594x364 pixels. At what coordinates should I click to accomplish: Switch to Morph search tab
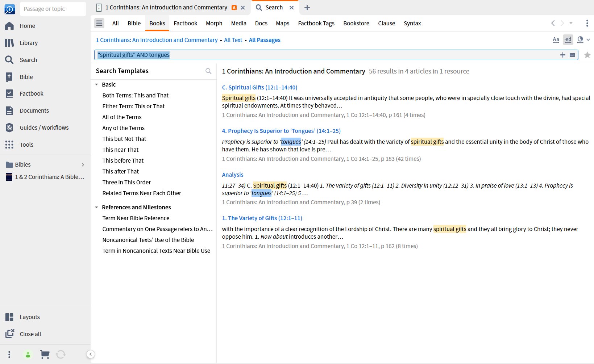pyautogui.click(x=214, y=23)
